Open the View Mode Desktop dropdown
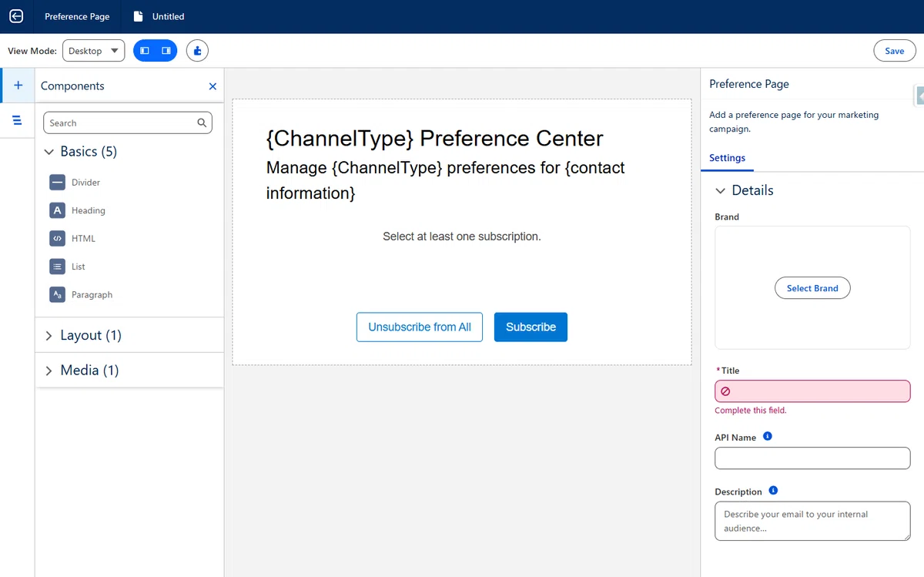 [x=93, y=51]
